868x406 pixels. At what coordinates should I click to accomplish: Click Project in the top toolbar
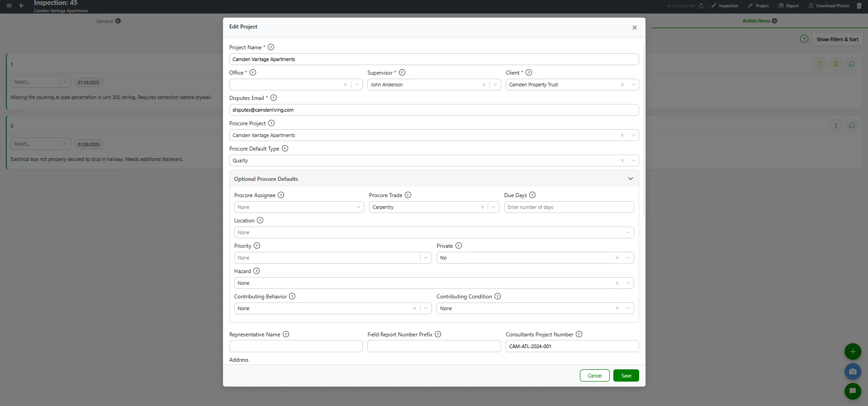[758, 6]
